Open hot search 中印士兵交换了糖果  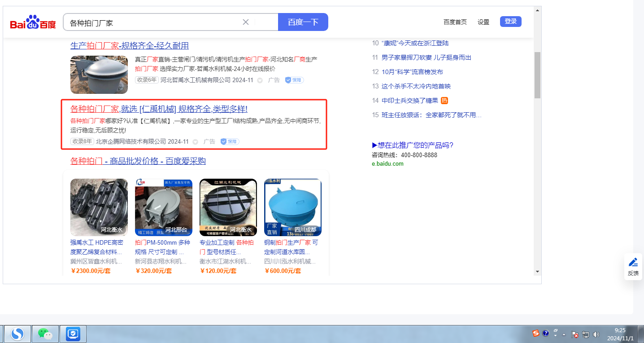[410, 101]
